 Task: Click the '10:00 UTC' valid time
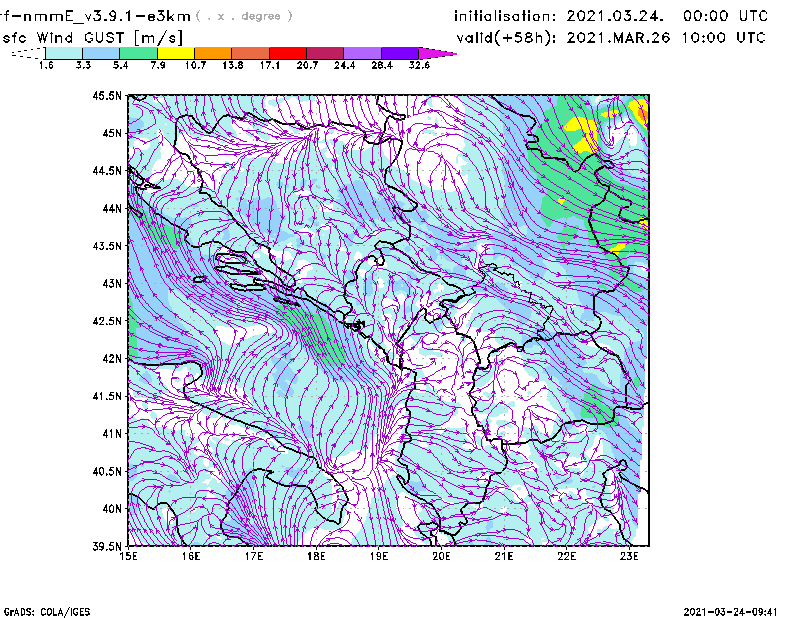pos(723,38)
